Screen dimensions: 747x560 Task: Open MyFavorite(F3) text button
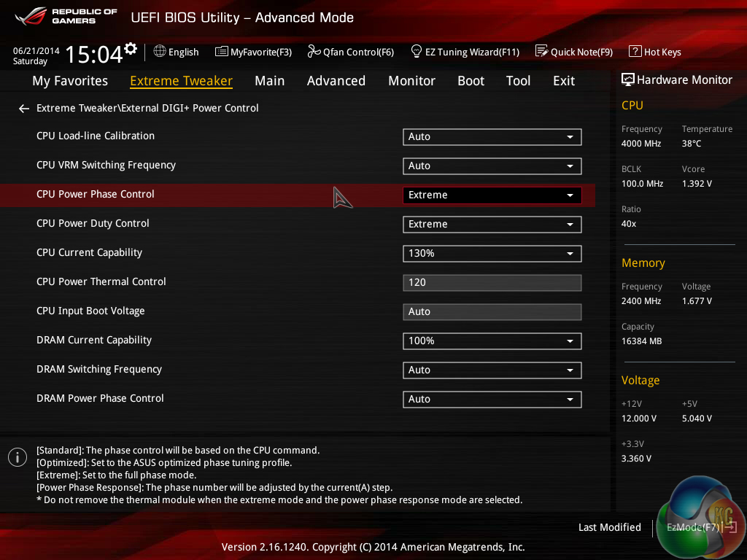260,52
